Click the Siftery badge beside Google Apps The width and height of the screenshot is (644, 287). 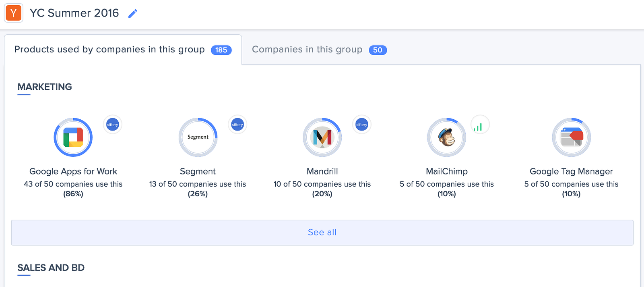tap(113, 125)
